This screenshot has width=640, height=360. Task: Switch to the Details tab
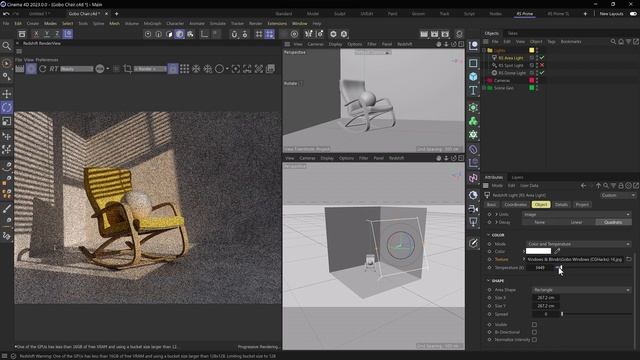coord(561,204)
